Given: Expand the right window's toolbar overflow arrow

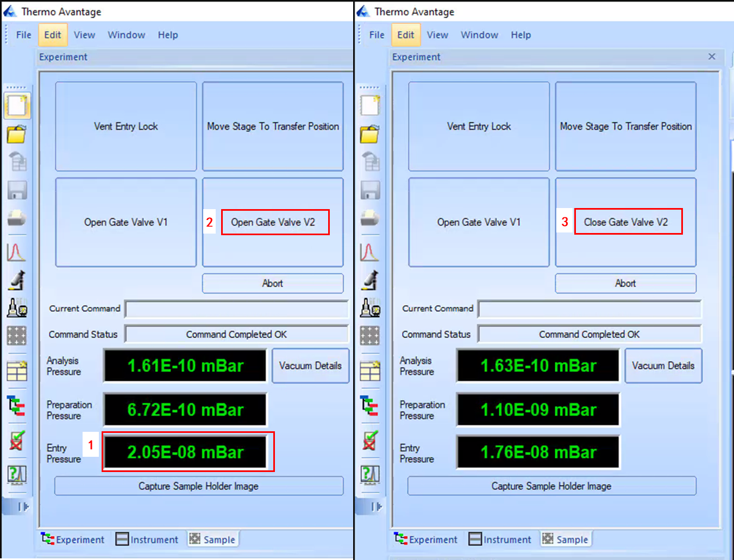Looking at the screenshot, I should coord(376,507).
